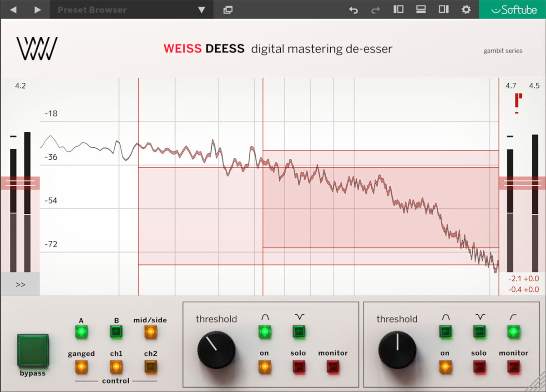The height and width of the screenshot is (392, 546).
Task: Open the Preset Browser field
Action: point(132,10)
